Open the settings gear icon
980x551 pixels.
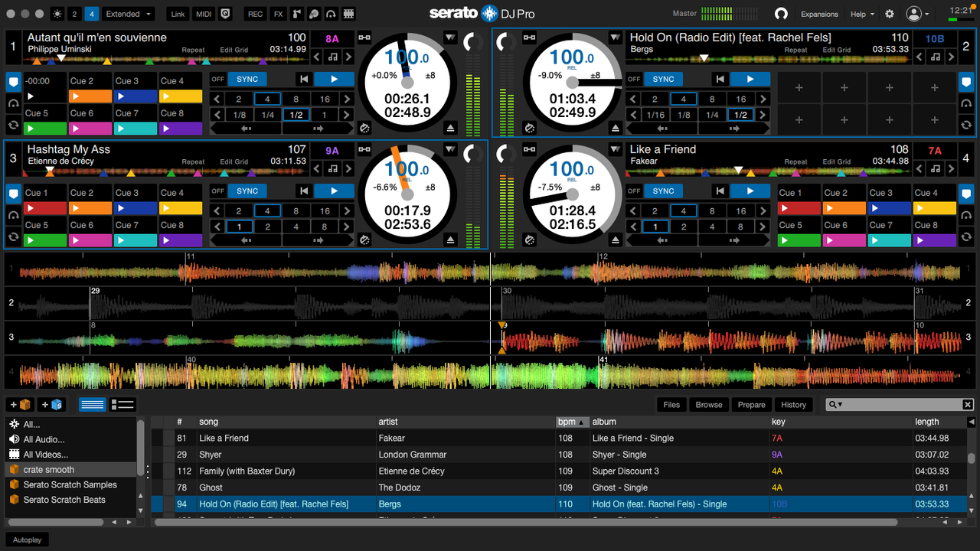889,14
